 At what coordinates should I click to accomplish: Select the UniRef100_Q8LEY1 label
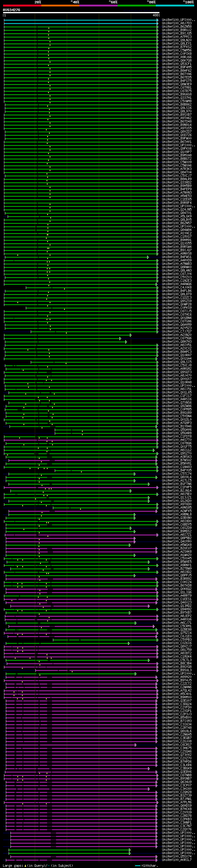177,43
